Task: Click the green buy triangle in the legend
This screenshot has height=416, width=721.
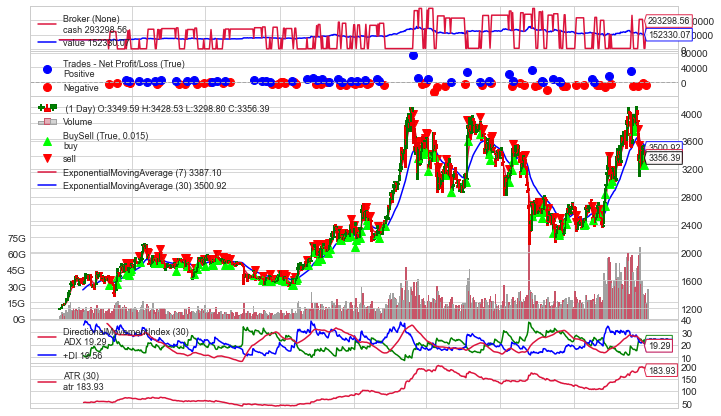Action: 47,142
